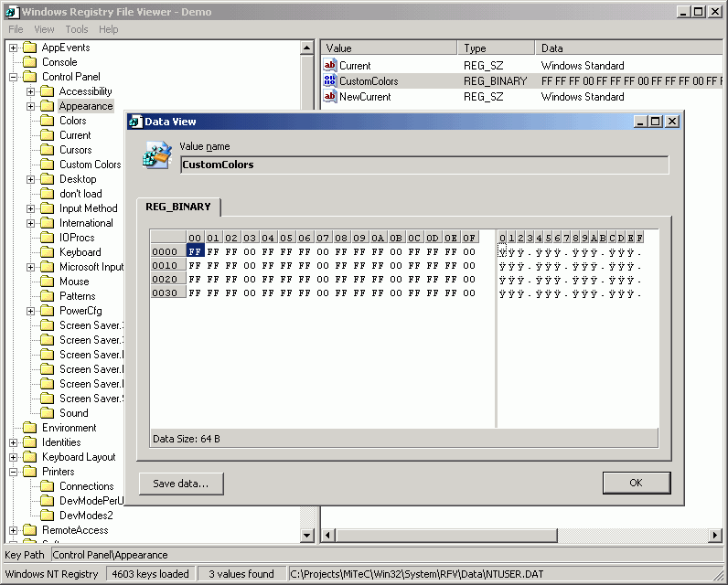
Task: Select the don't load tree item
Action: 80,194
